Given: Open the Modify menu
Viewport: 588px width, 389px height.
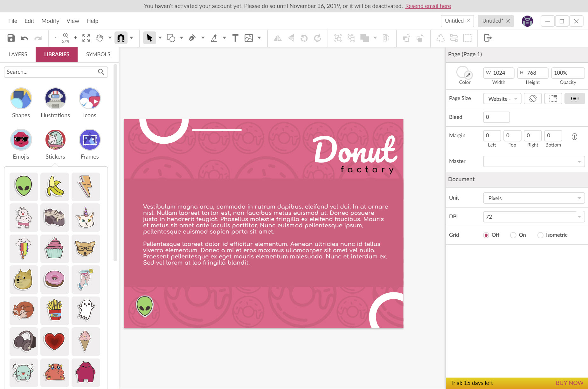Looking at the screenshot, I should (50, 21).
